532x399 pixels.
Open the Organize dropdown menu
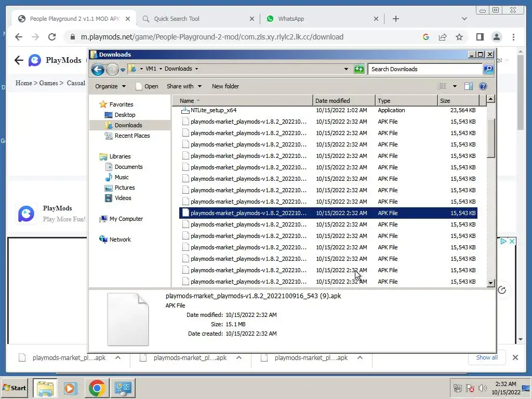110,86
